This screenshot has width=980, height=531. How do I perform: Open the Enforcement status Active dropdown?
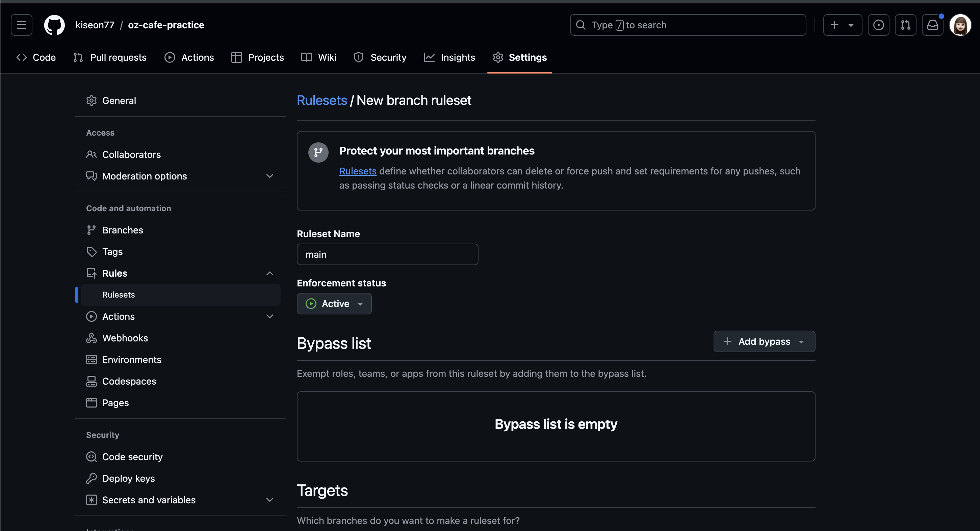pos(334,304)
